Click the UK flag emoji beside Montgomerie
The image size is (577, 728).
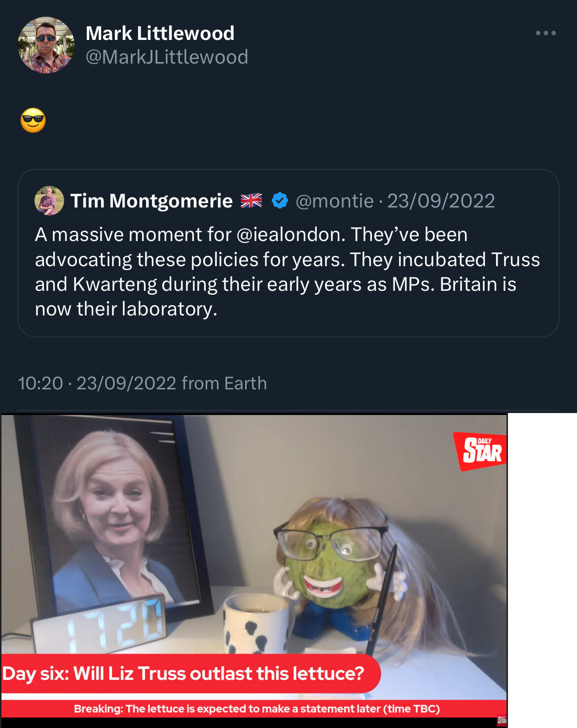tap(252, 201)
